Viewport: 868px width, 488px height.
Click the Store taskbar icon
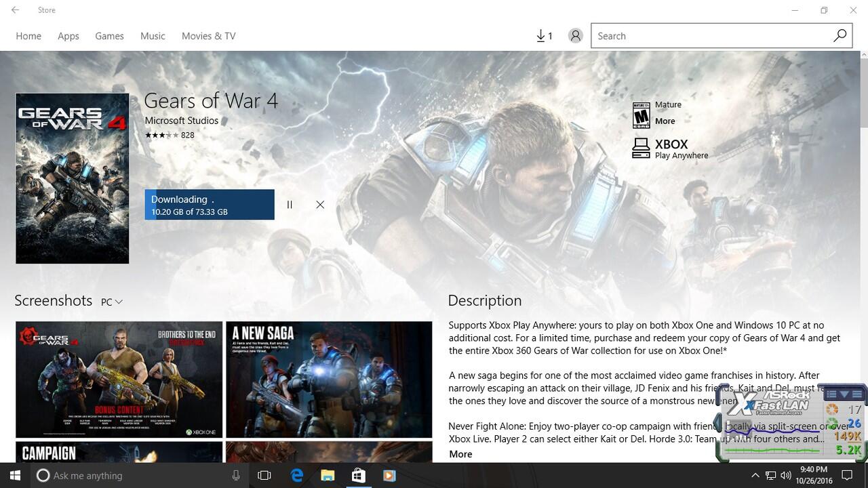[x=358, y=475]
